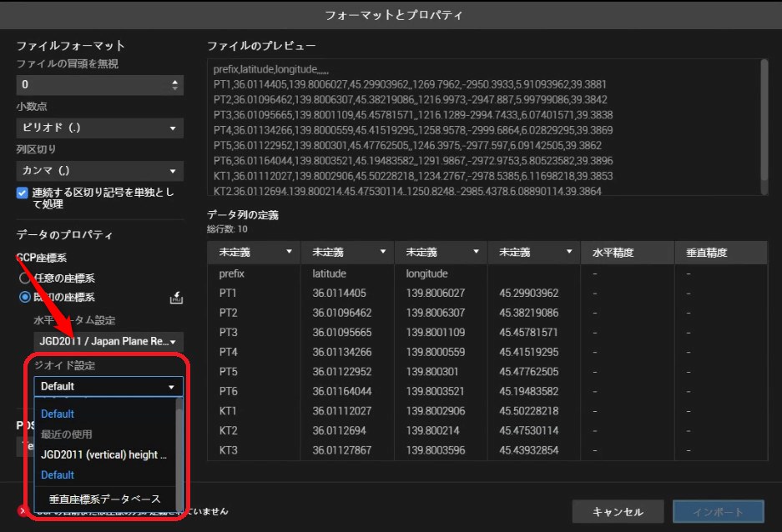Select the 既知の座標系 radio button
The image size is (782, 532).
point(25,297)
